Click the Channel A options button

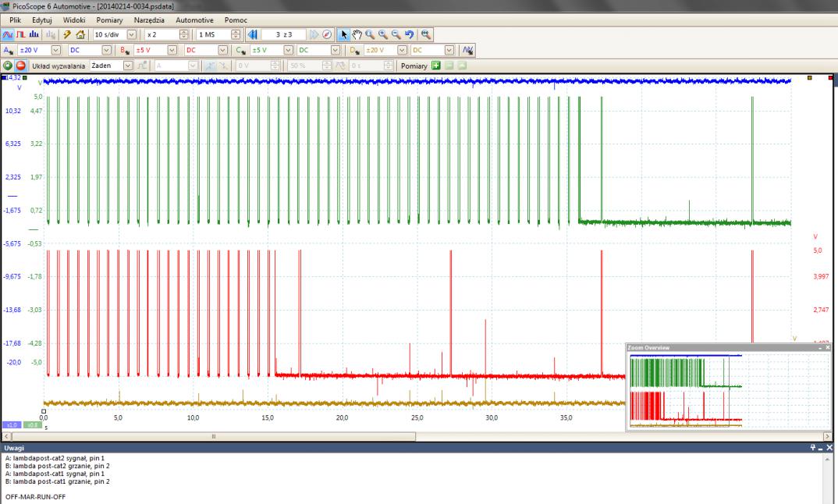[x=8, y=51]
